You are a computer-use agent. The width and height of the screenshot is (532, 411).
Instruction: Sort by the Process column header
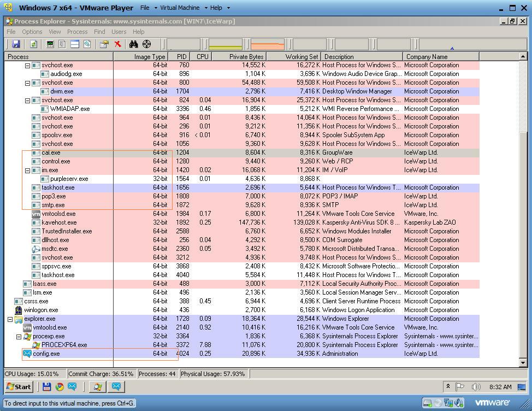tap(58, 57)
